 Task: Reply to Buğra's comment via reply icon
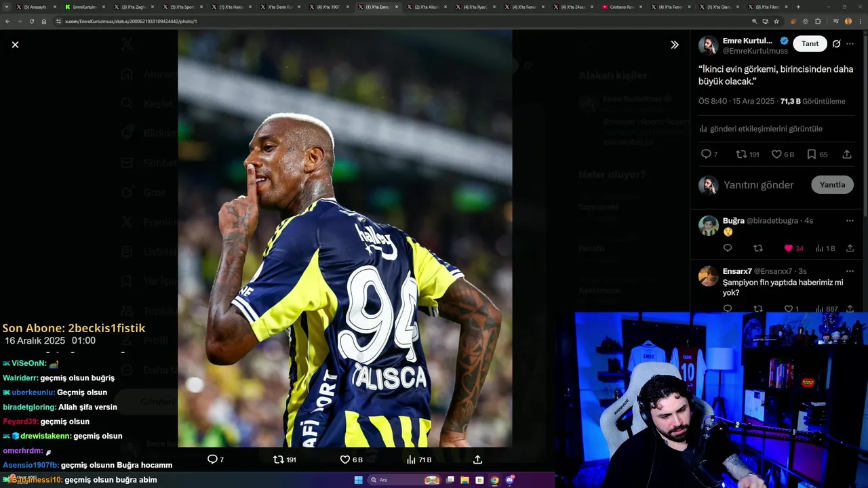click(x=728, y=249)
